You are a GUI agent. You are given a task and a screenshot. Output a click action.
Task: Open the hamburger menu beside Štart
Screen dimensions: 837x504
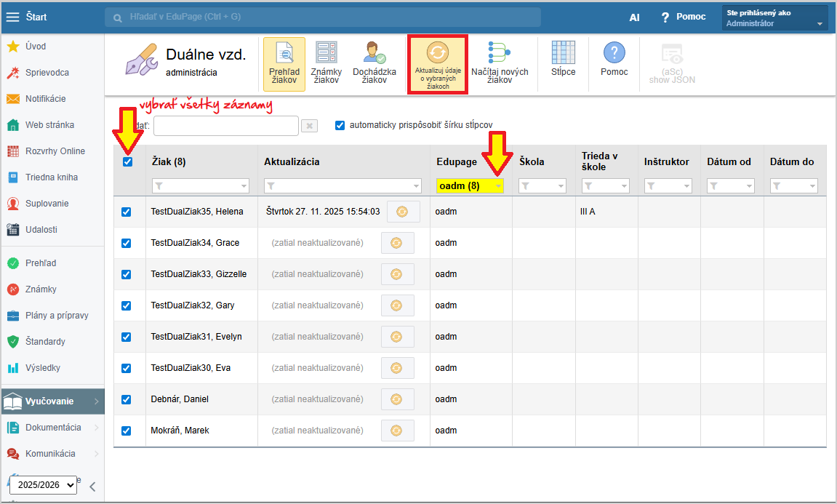click(12, 17)
